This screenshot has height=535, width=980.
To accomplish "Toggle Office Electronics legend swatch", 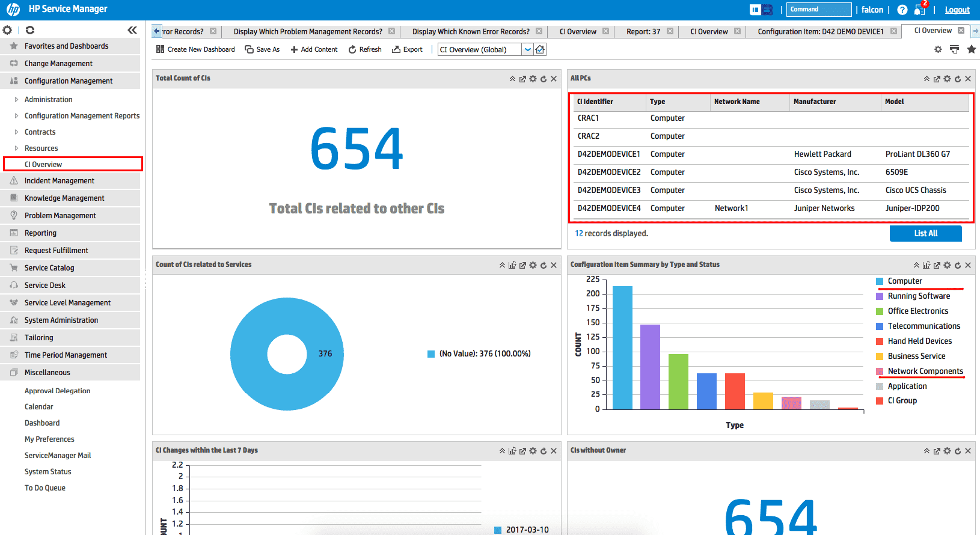I will click(880, 311).
